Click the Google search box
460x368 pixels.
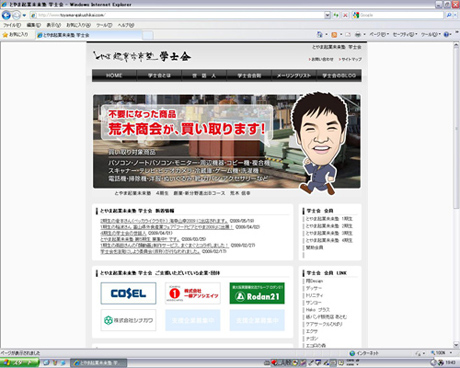[398, 15]
